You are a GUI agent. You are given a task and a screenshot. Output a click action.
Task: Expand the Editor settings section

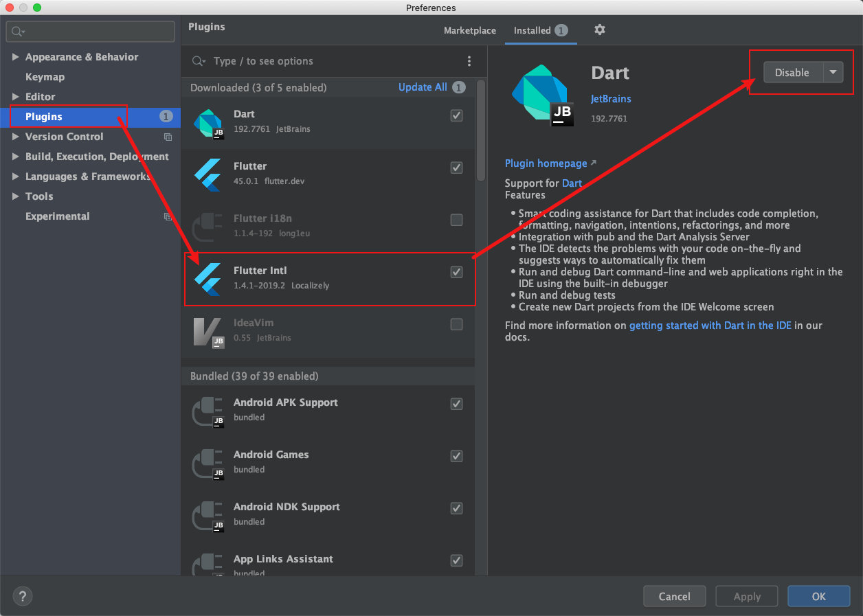(16, 97)
